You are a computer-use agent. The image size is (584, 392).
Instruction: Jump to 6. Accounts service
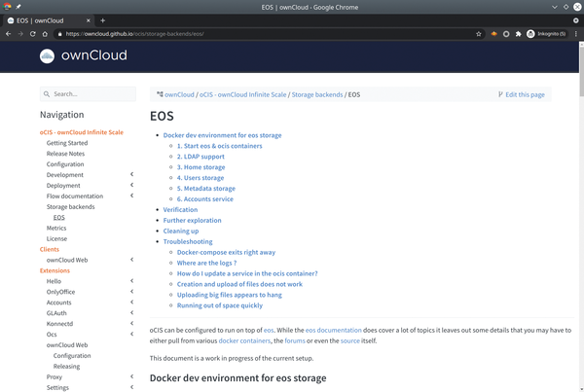tap(205, 199)
